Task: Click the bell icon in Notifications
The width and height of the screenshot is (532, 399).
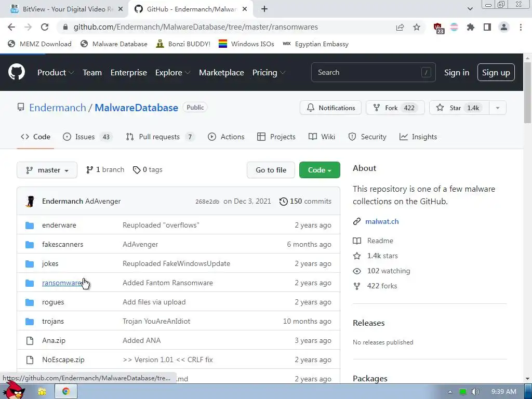Action: tap(311, 108)
